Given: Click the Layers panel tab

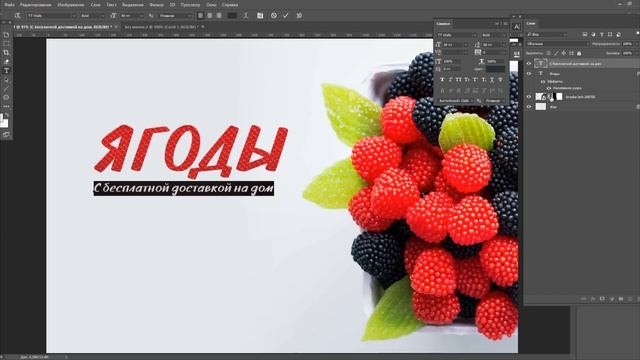Looking at the screenshot, I should [x=531, y=23].
